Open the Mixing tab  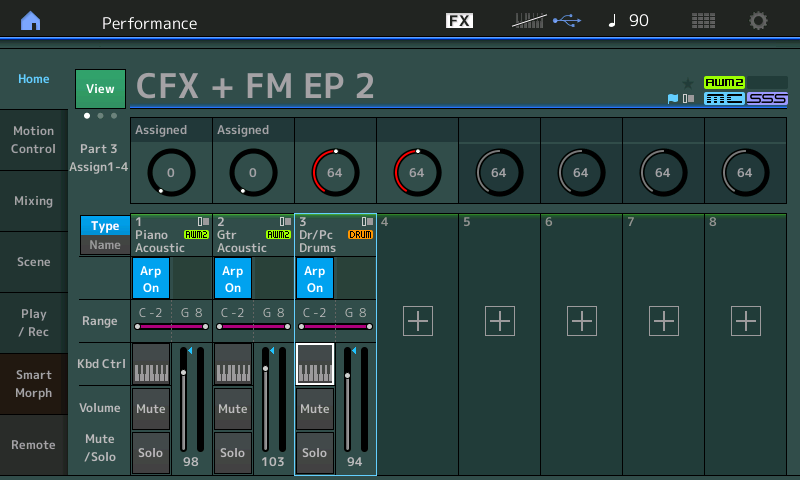(34, 201)
